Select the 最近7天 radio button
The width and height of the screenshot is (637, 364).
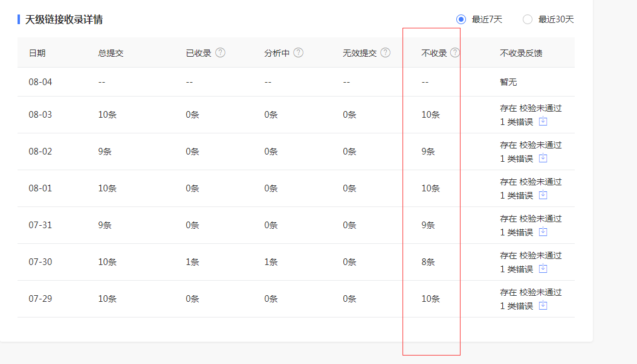[x=461, y=19]
